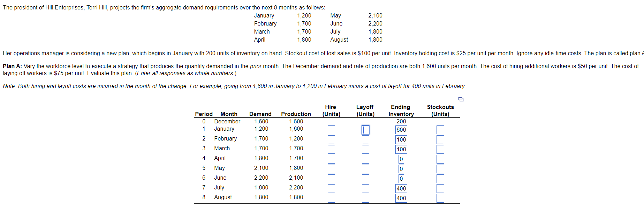Screen dimensions: 644x209
Task: Select March Layoff units input box
Action: pos(365,150)
